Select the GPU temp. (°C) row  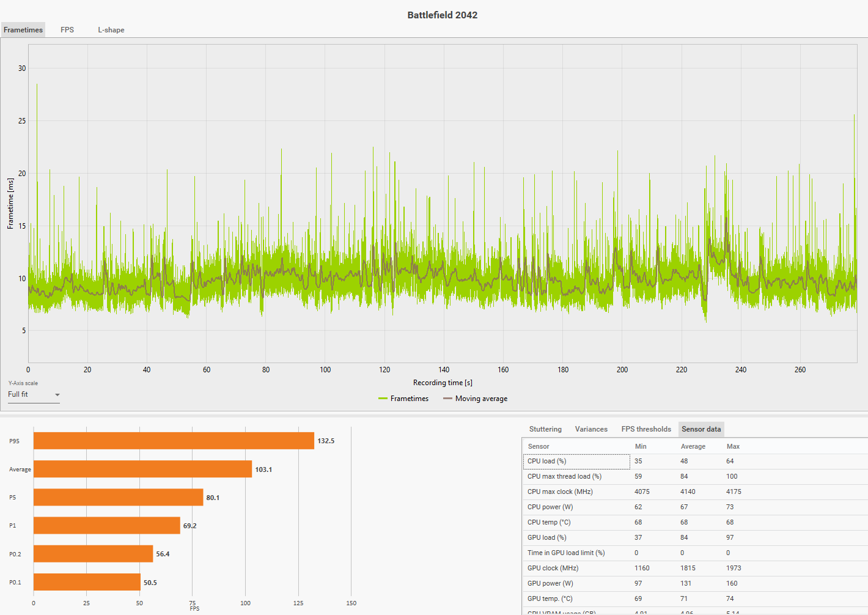click(x=695, y=599)
